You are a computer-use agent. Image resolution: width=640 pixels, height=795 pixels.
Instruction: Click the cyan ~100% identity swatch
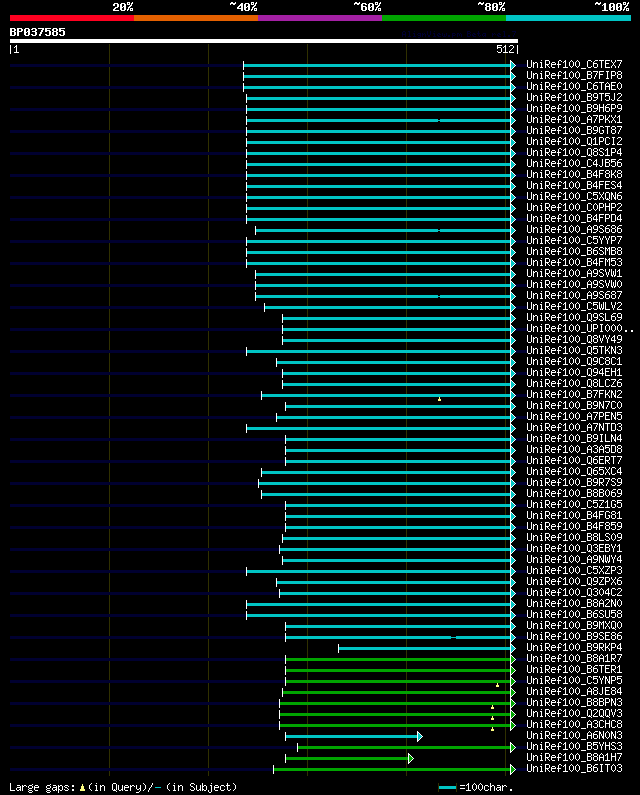[x=568, y=18]
